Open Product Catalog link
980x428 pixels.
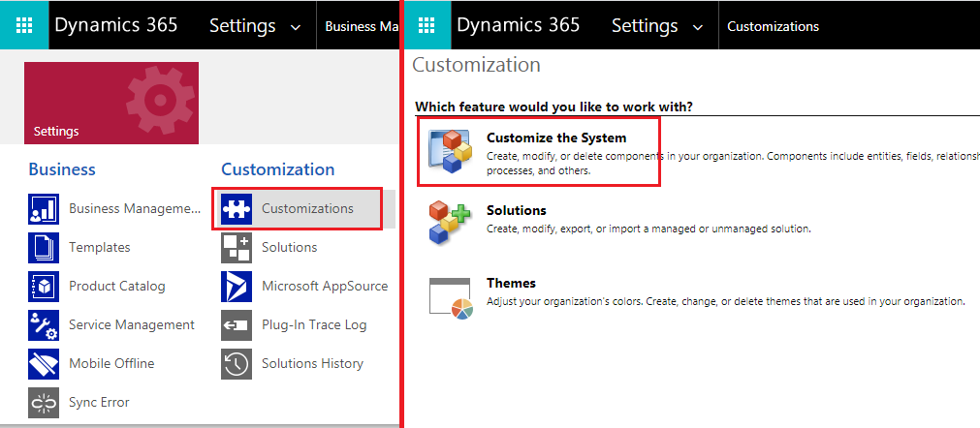click(117, 286)
